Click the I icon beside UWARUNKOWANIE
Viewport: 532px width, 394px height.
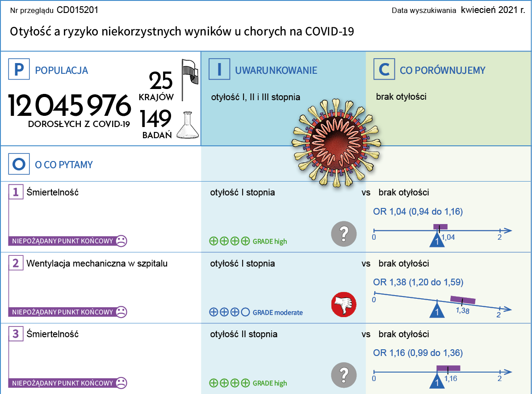pyautogui.click(x=219, y=70)
